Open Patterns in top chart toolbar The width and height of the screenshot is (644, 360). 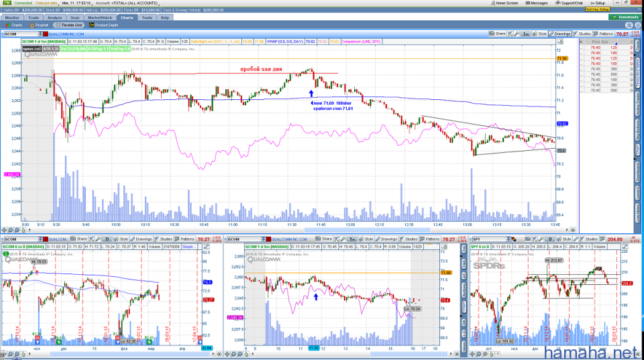(603, 34)
